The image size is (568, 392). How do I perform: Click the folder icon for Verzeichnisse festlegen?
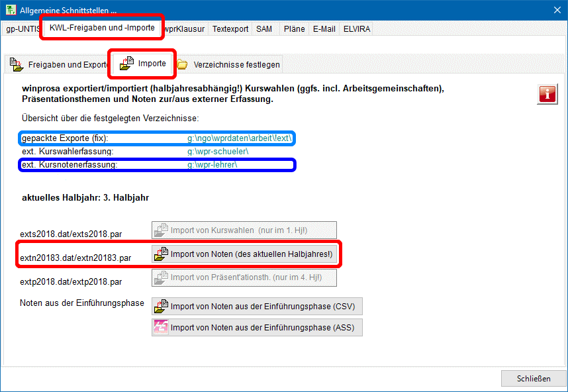[x=182, y=65]
